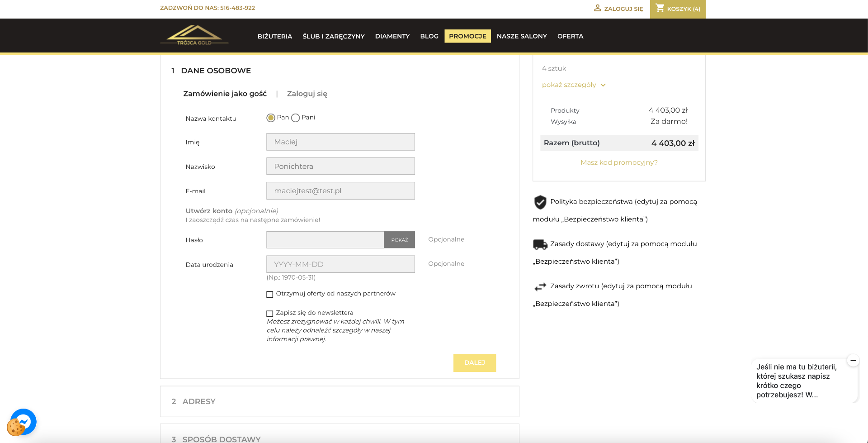Open KOSZYK (4) cart button

[678, 9]
